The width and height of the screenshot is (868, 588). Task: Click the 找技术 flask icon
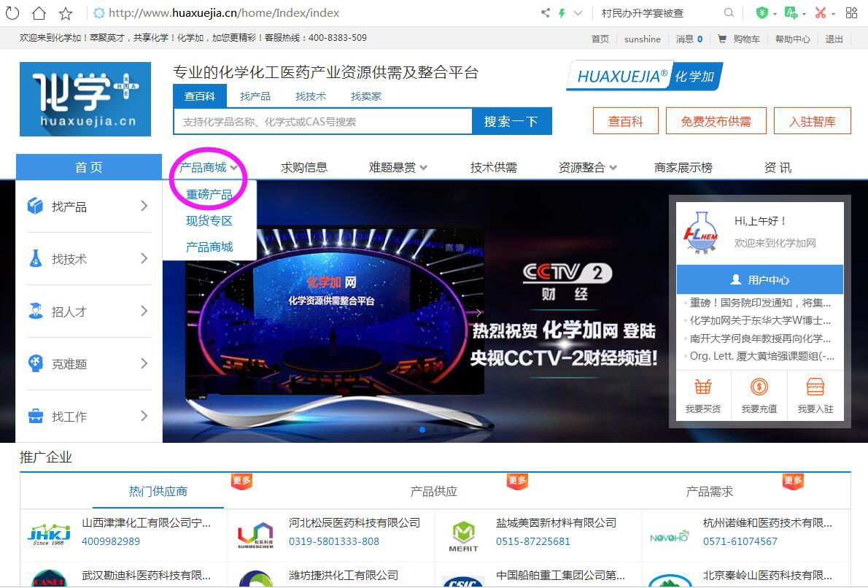(x=35, y=259)
